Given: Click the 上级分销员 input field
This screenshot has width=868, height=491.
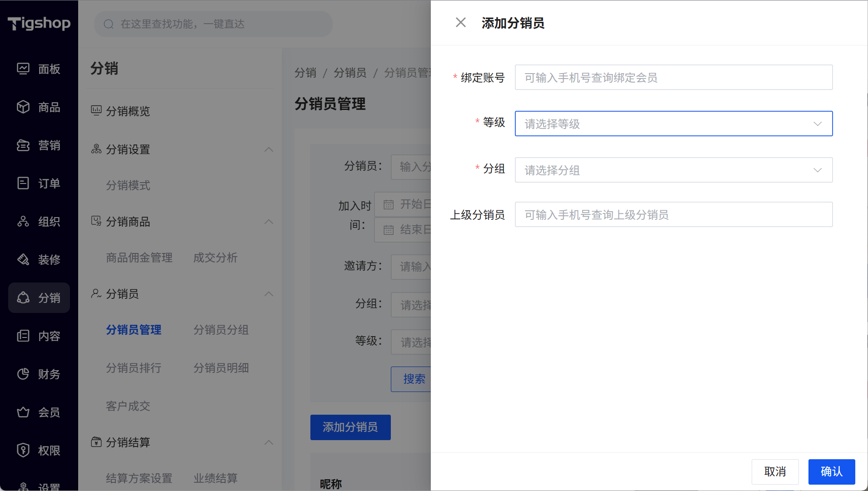Looking at the screenshot, I should pyautogui.click(x=673, y=215).
